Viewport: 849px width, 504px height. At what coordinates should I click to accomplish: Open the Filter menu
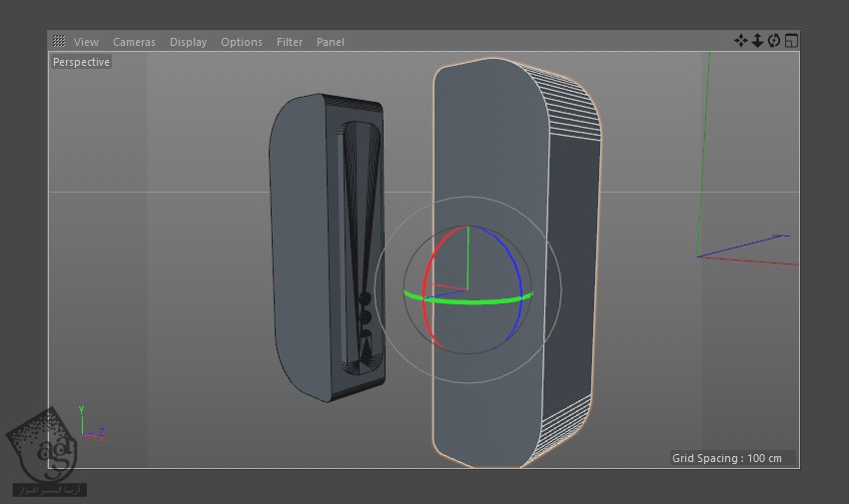290,42
